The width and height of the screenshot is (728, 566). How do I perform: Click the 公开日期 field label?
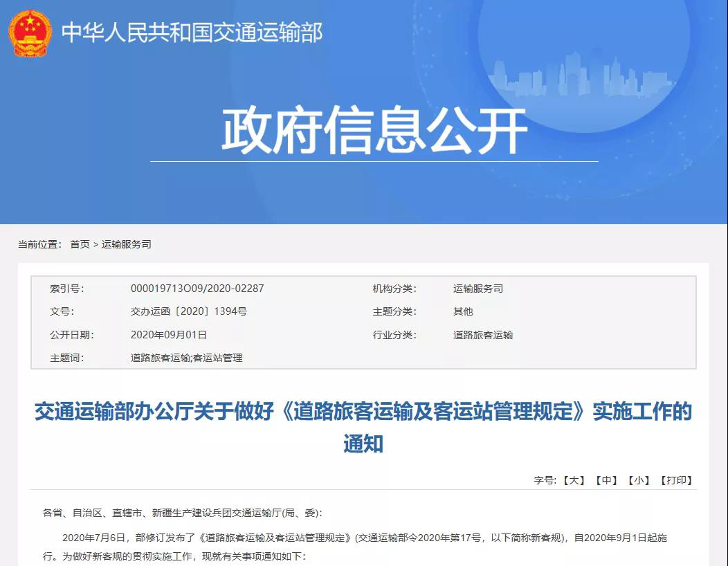click(72, 335)
